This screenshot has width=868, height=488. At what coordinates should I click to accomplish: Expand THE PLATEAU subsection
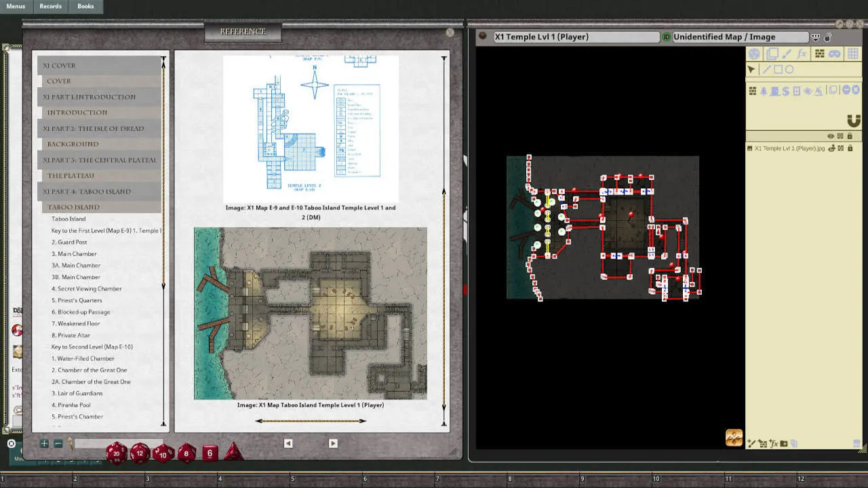pyautogui.click(x=100, y=176)
